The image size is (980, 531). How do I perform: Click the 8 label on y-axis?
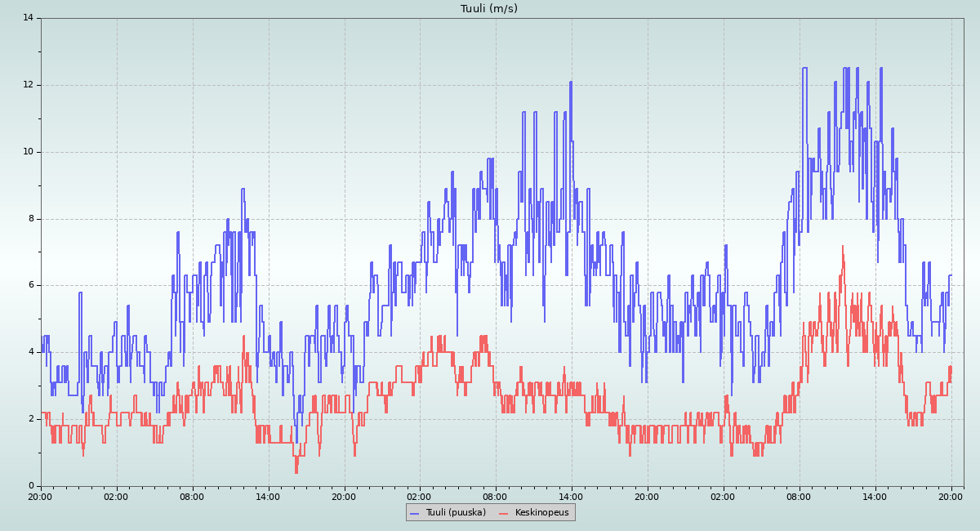(30, 219)
